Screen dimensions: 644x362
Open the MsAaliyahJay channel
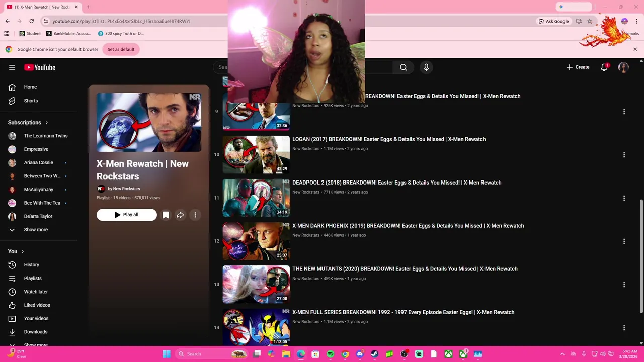tap(39, 190)
